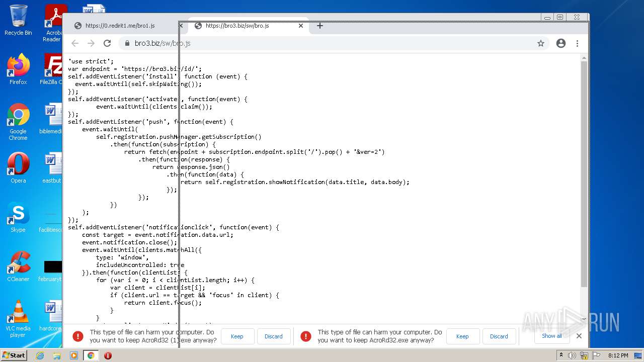Screen dimensions: 644x362
Task: Keep the AcroRd32 (1).exe download
Action: (x=237, y=336)
